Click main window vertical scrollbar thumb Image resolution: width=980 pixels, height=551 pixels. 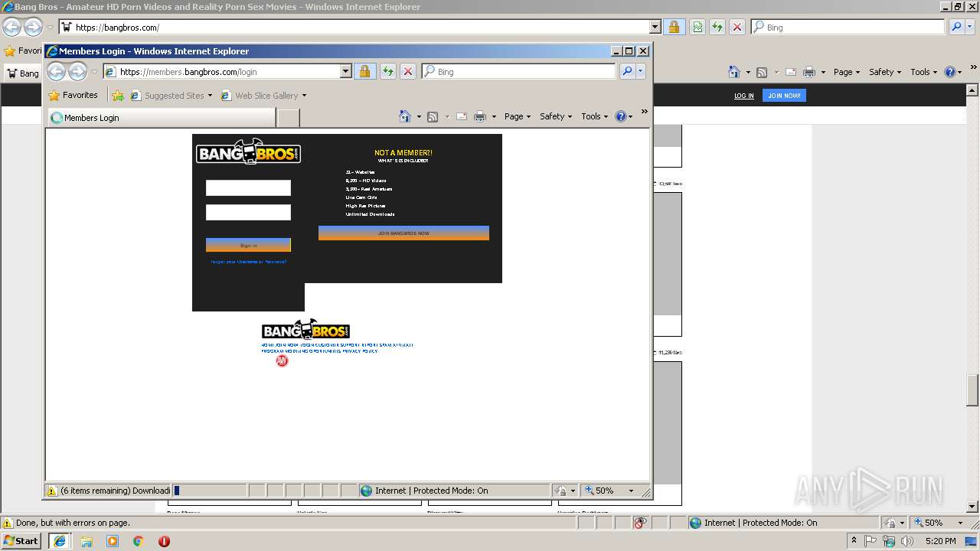tap(972, 390)
